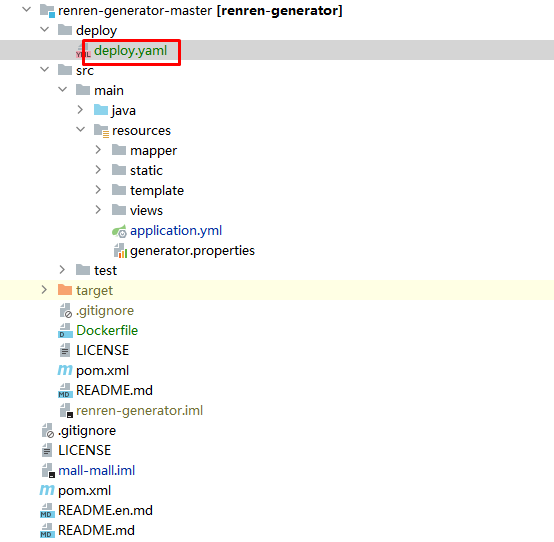Click the generator.properties file icon
Screen dimensions: 554x542
(120, 251)
